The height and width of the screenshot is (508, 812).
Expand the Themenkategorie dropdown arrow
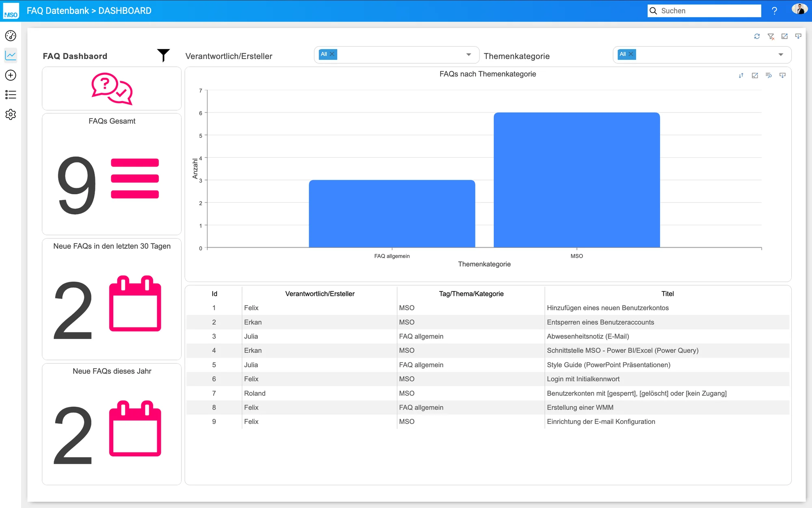[x=781, y=54]
